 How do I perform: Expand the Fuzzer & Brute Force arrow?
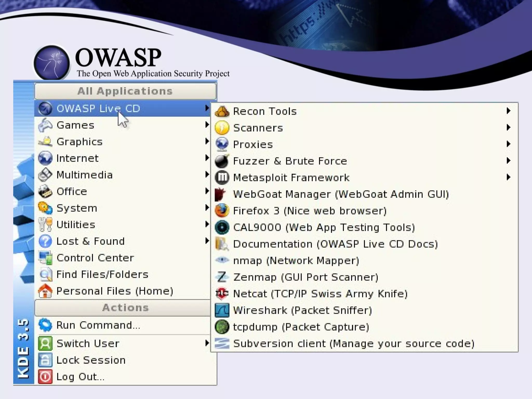coord(508,161)
